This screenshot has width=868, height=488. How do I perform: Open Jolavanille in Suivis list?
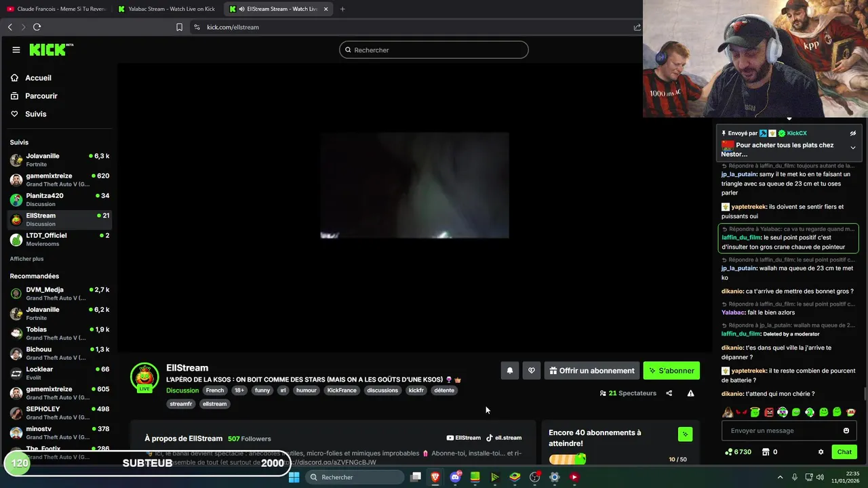pos(60,160)
